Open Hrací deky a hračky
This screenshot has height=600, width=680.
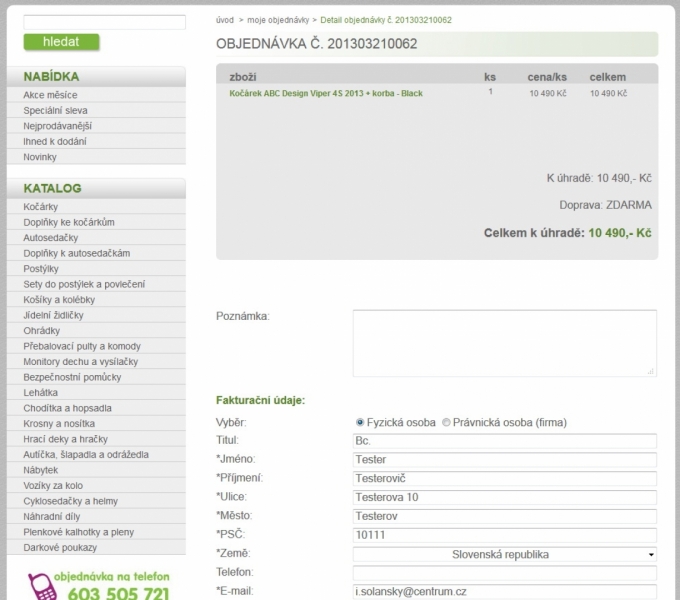tap(65, 439)
